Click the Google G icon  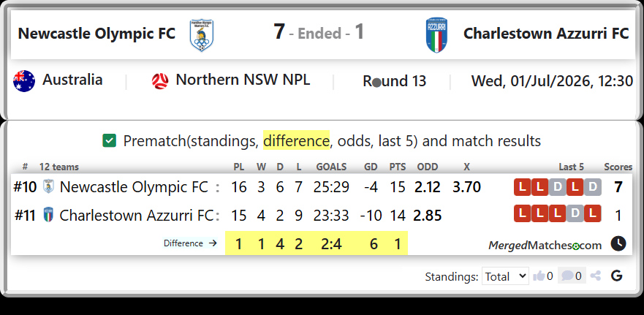pyautogui.click(x=616, y=276)
